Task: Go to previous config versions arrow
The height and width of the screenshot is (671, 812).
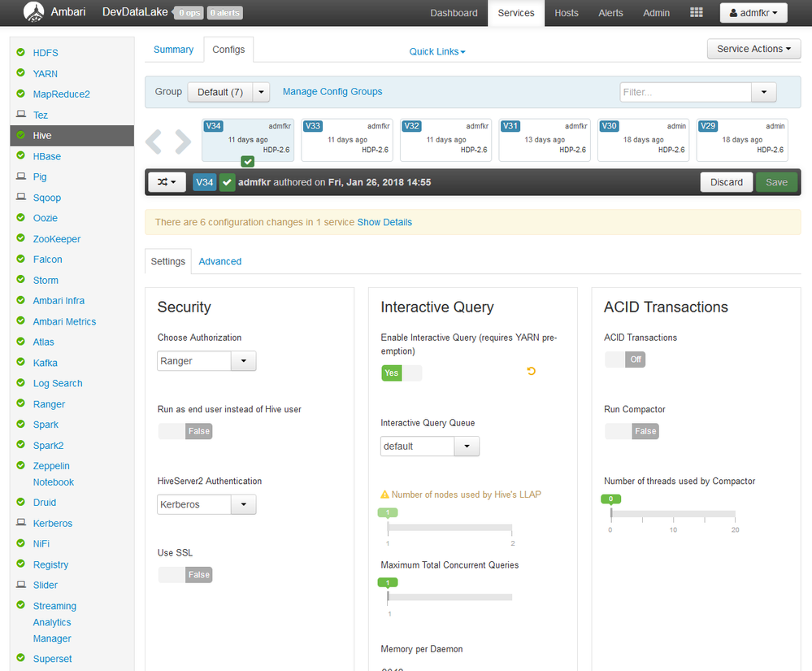Action: point(154,141)
